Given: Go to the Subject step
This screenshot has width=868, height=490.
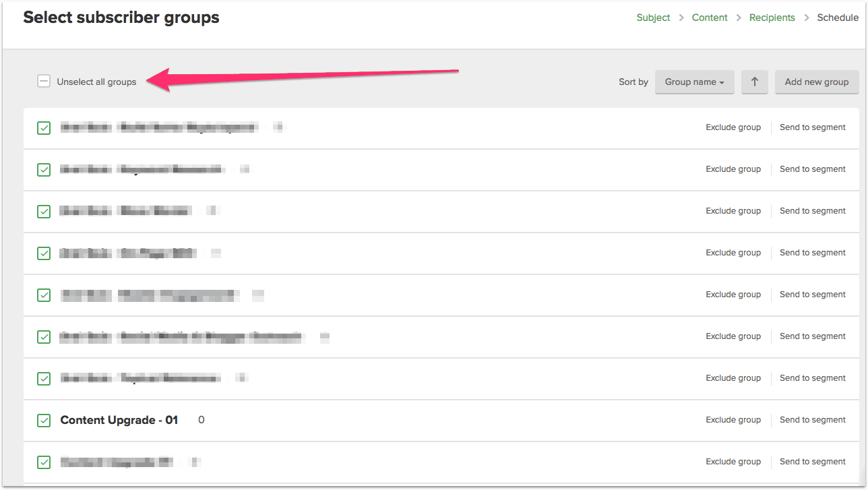Looking at the screenshot, I should [x=653, y=18].
